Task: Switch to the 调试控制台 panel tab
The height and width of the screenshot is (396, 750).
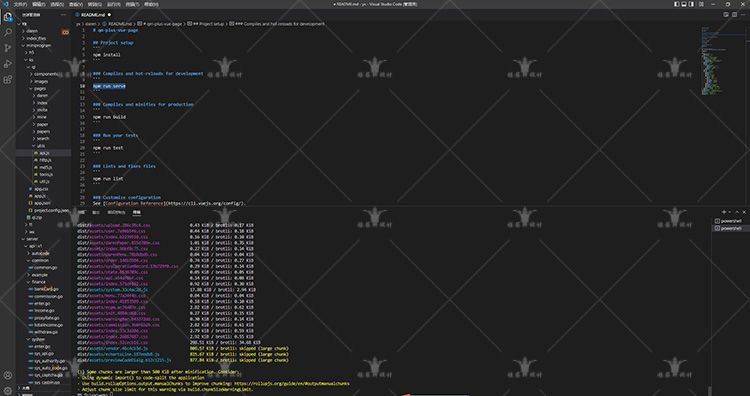Action: point(116,212)
